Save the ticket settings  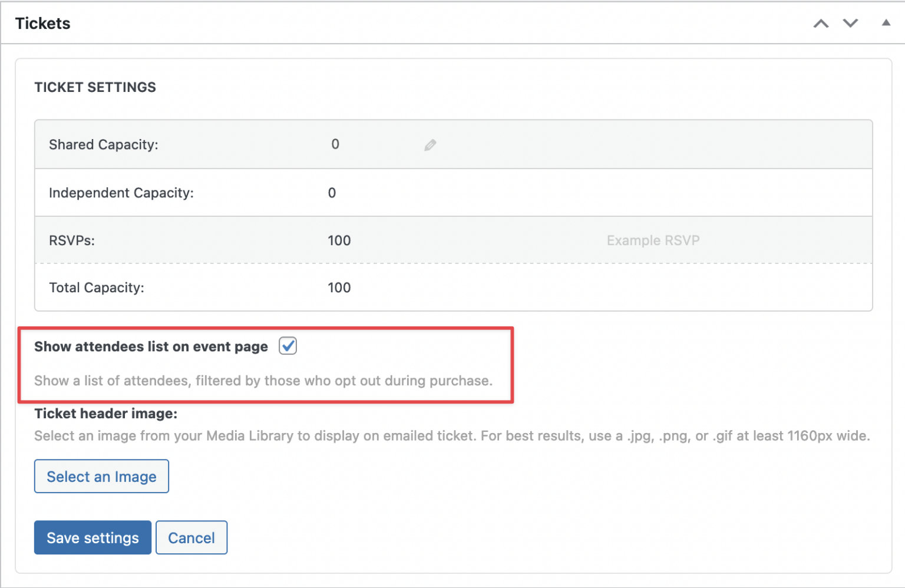[x=93, y=537]
